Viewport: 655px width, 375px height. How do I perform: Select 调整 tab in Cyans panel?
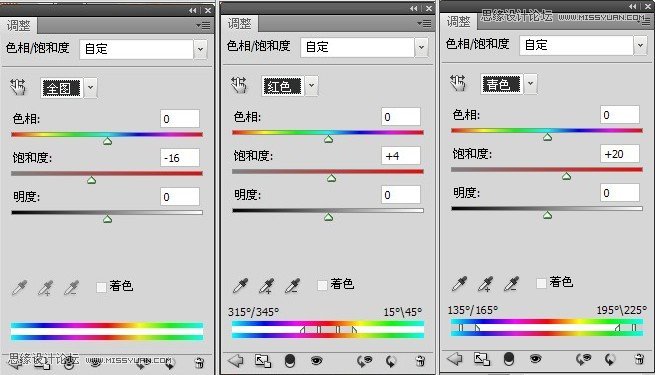458,21
